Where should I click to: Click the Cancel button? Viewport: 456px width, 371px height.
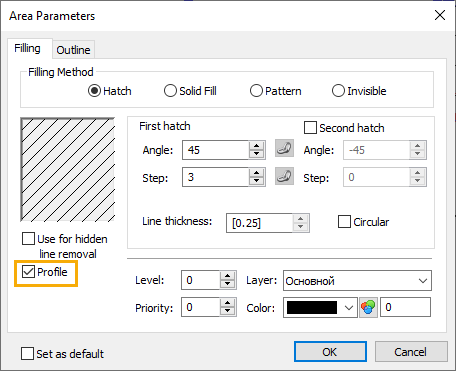pyautogui.click(x=411, y=352)
